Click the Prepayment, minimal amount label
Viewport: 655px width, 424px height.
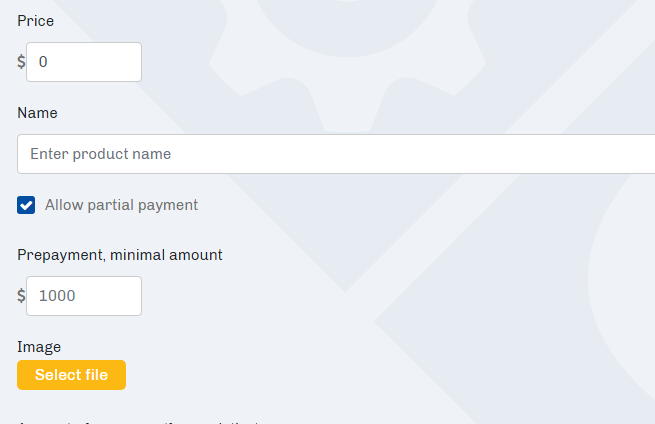click(x=120, y=255)
